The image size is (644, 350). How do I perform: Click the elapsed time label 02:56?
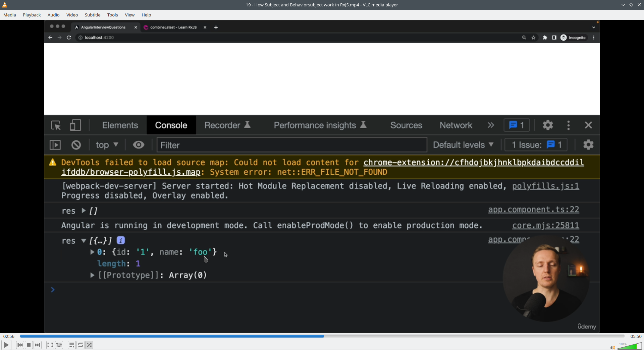(9, 336)
